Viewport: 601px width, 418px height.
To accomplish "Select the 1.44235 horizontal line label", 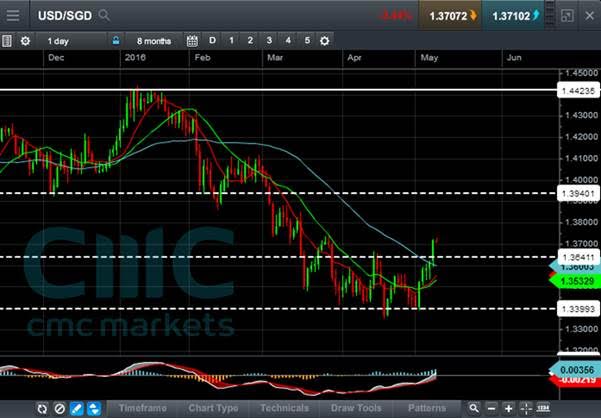I will point(578,91).
